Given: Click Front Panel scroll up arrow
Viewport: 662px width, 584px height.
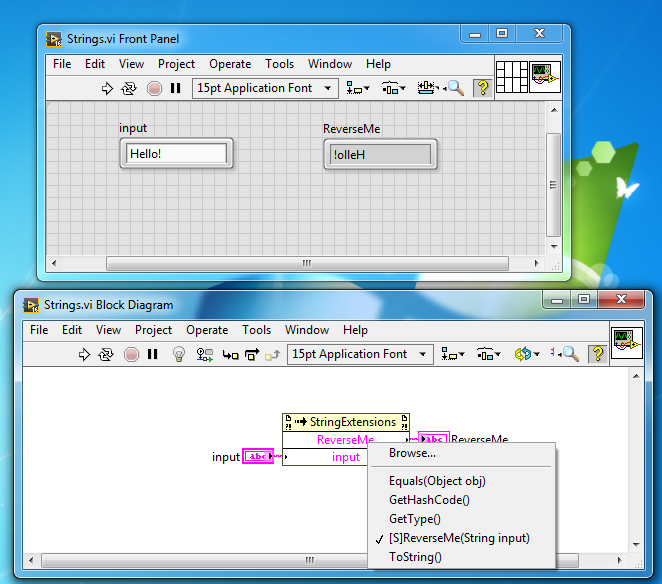Looking at the screenshot, I should 554,110.
